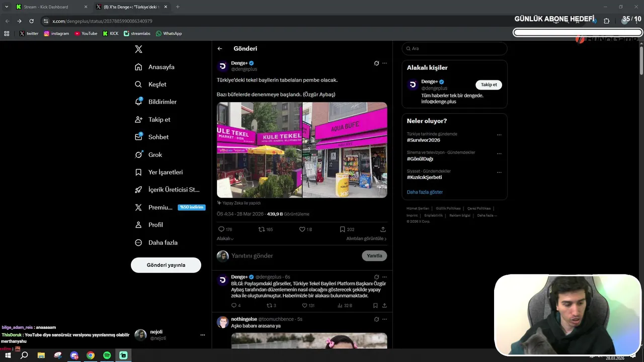Open the streamlabs bookmark
Screen dimensions: 644x362
137,34
